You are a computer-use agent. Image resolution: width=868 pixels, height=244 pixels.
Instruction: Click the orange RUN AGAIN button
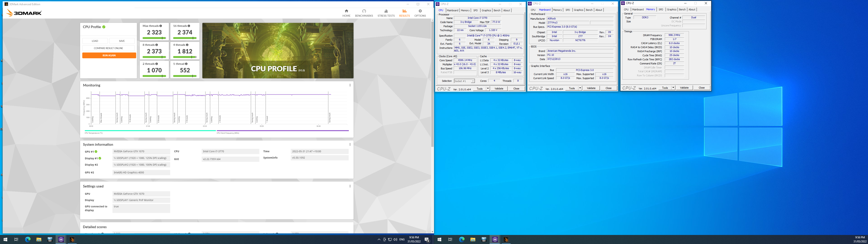coord(109,55)
